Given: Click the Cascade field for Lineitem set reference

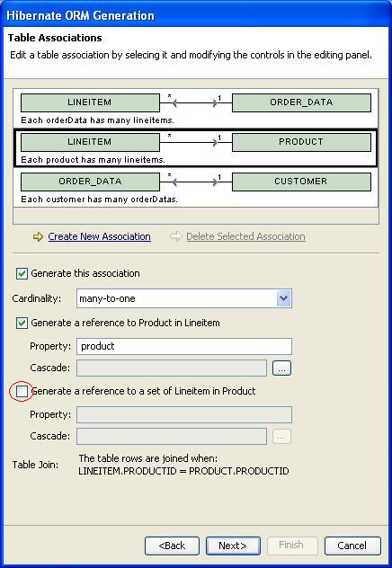Looking at the screenshot, I should pos(172,437).
